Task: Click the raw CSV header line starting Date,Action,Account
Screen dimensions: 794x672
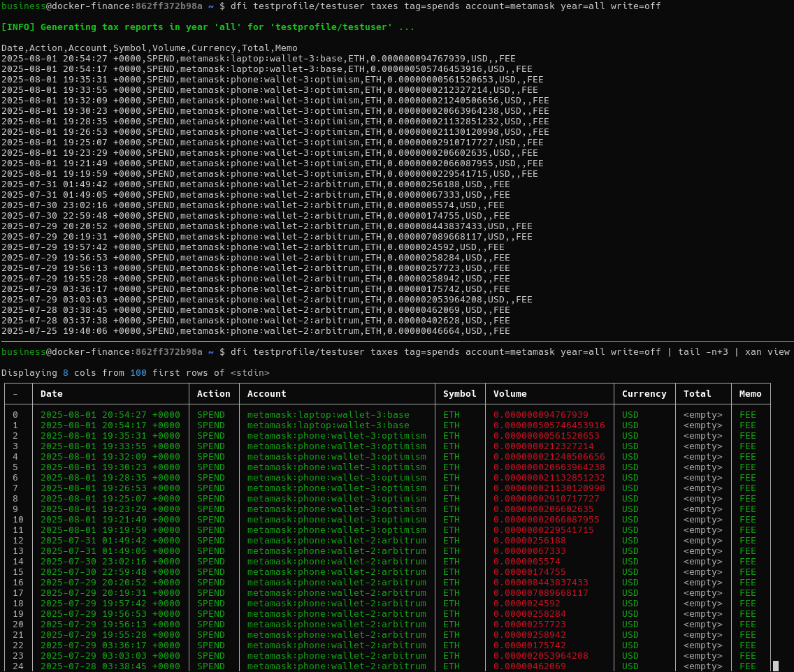Action: tap(149, 48)
